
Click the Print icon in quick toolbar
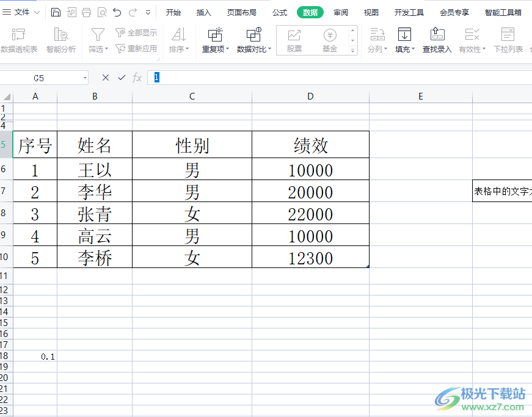[x=87, y=13]
